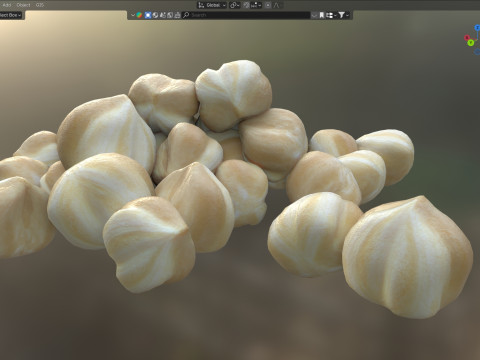Open the funnel filter dropdown
The image size is (480, 360).
point(344,15)
